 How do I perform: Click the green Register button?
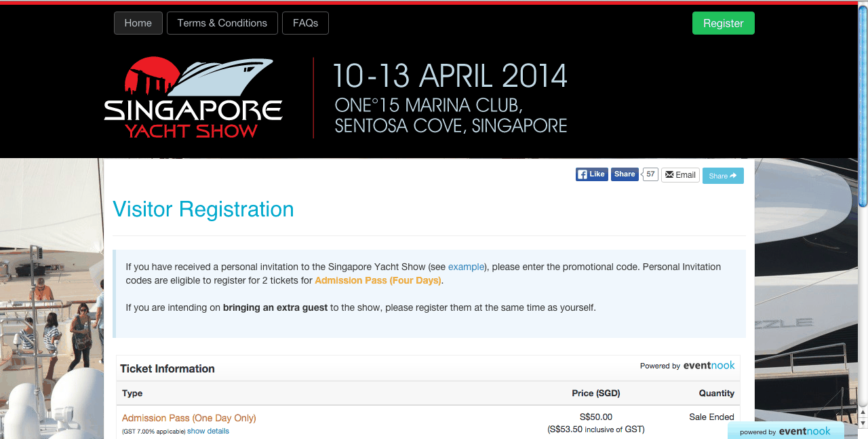point(723,23)
